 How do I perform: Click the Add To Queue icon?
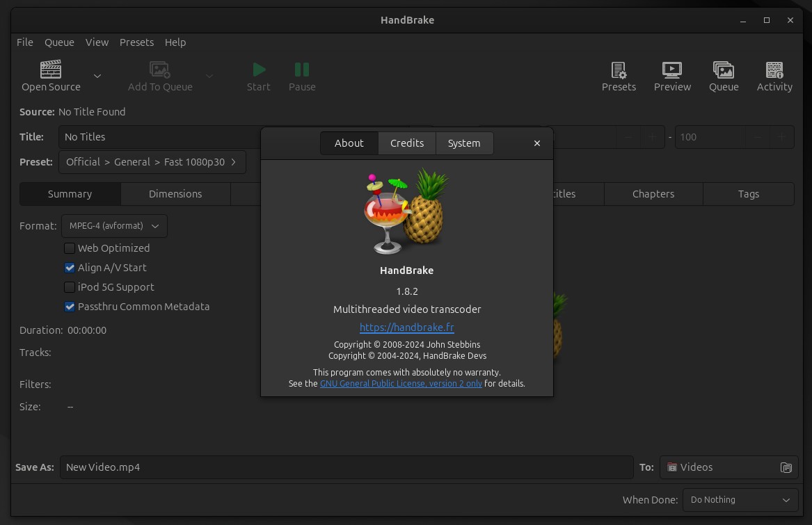tap(159, 70)
